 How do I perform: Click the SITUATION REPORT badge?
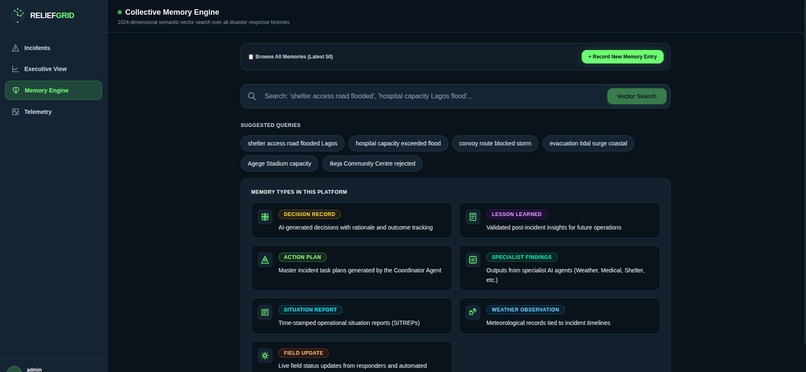(x=310, y=310)
